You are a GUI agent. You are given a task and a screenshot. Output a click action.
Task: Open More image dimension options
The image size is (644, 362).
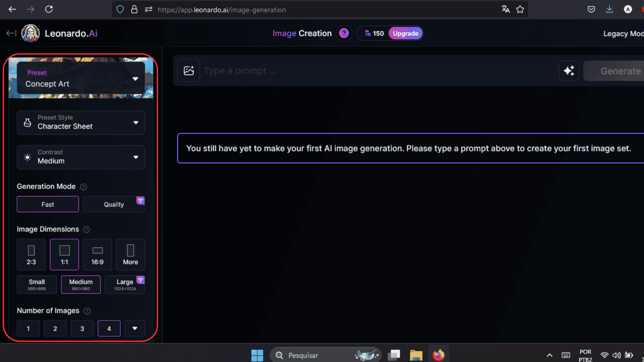[130, 254]
